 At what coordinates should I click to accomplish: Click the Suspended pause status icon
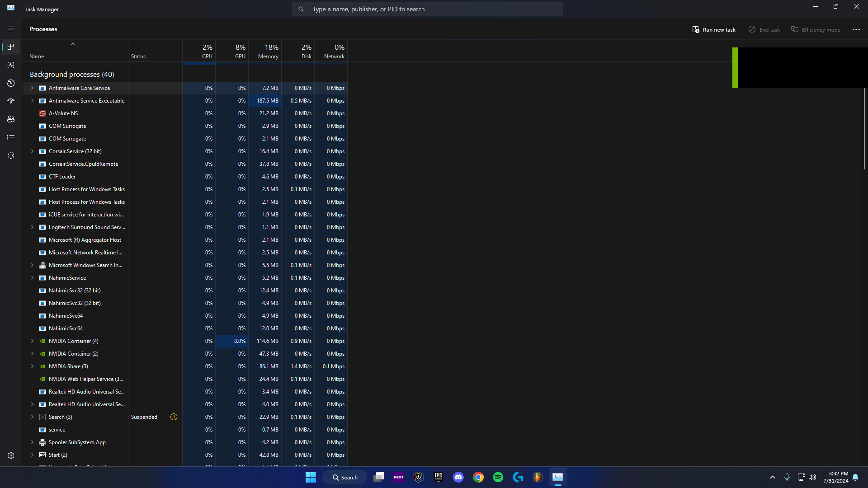(174, 417)
